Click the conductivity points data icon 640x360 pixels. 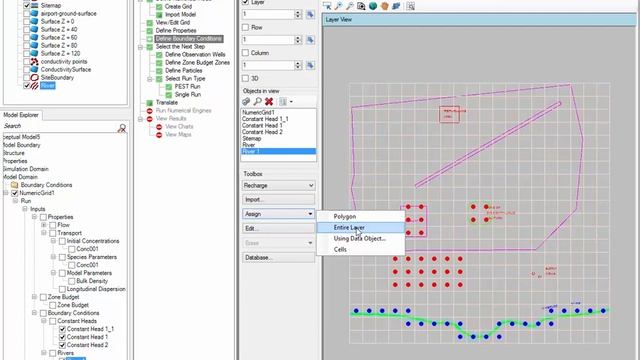pyautogui.click(x=35, y=62)
